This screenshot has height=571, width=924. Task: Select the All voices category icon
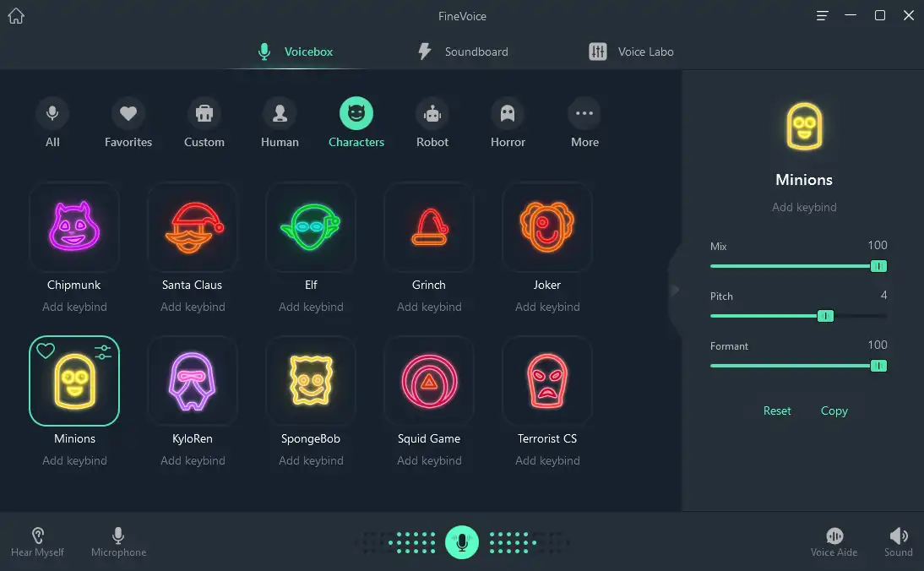(52, 113)
